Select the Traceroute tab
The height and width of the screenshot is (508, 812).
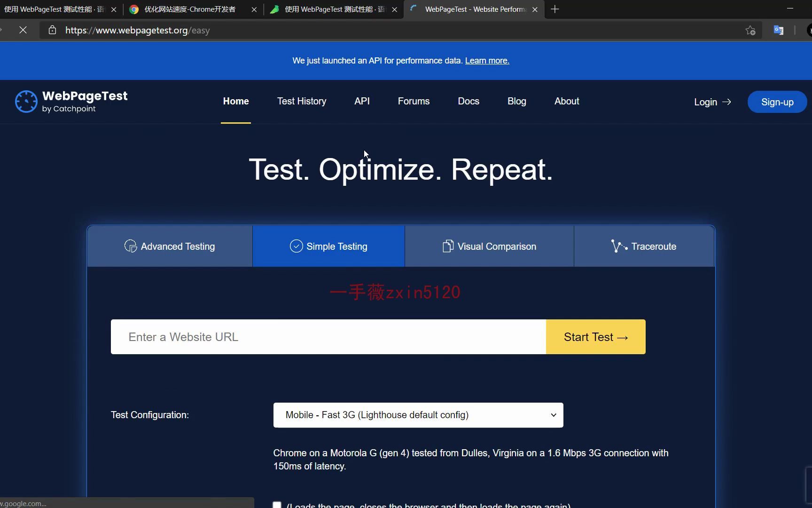[644, 246]
